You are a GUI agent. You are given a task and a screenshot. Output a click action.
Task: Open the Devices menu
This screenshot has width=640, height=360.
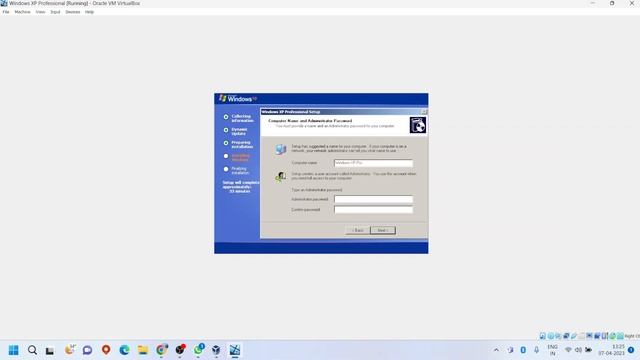pos(73,12)
